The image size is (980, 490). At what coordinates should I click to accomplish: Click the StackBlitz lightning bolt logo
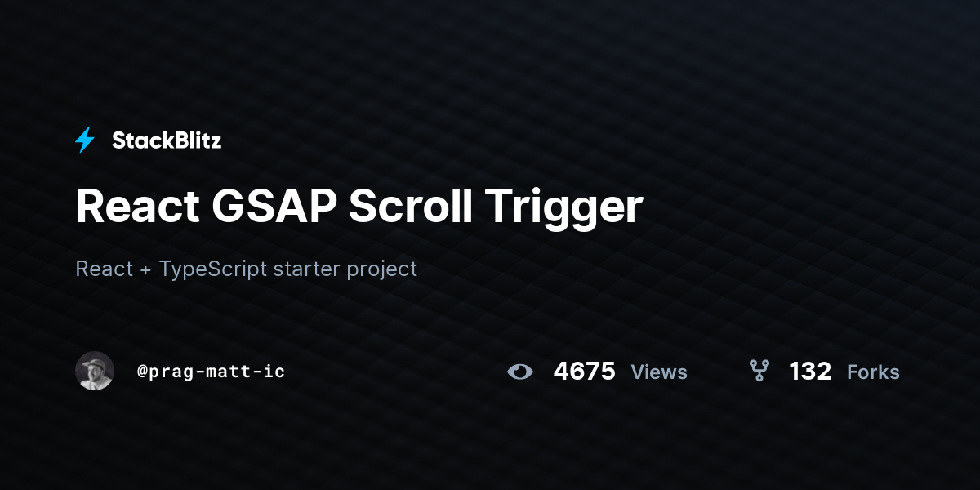point(85,140)
